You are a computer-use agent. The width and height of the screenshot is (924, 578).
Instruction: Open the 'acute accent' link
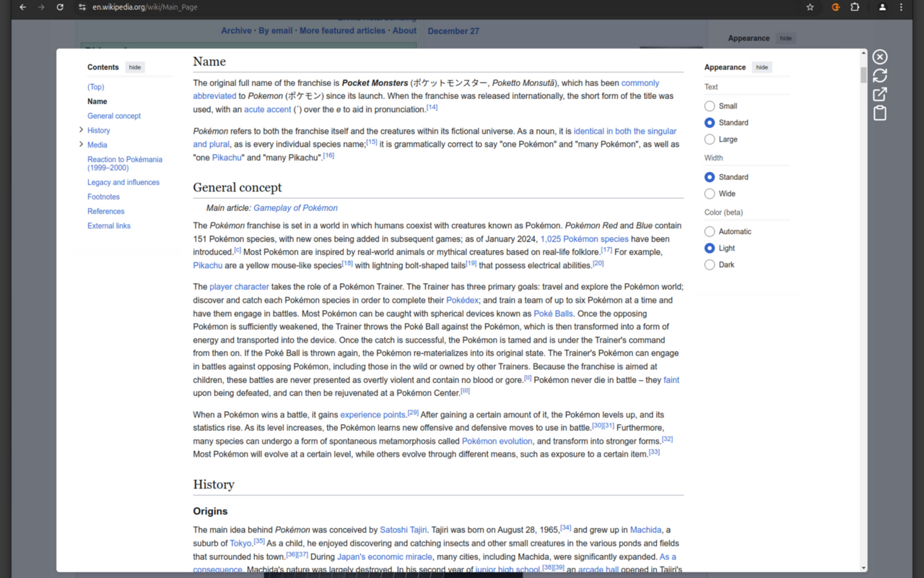click(268, 110)
